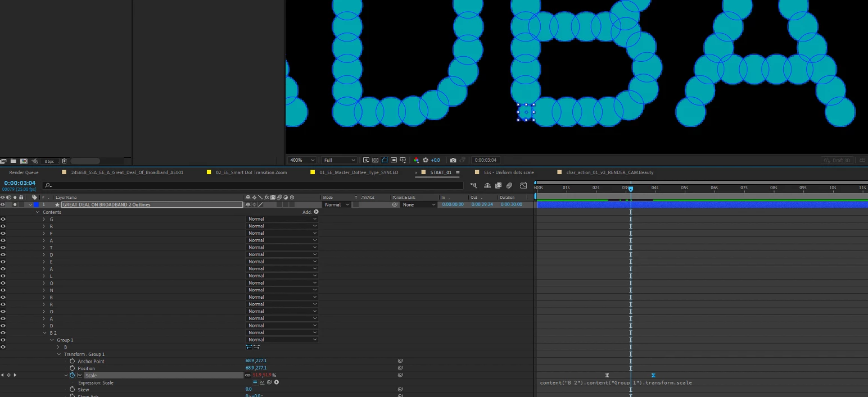Collapse Transform : Group 1
Image resolution: width=868 pixels, height=397 pixels.
click(58, 354)
